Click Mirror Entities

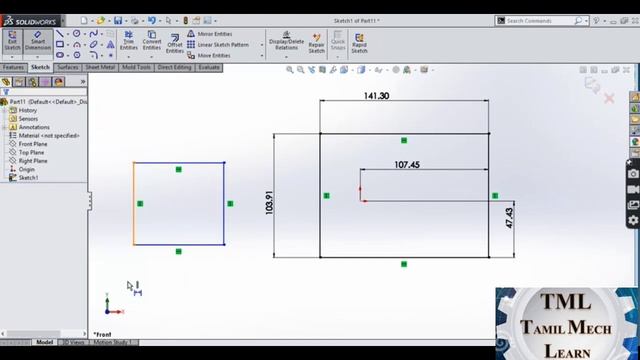[x=210, y=34]
